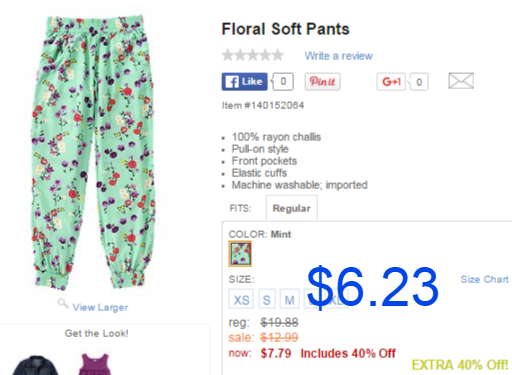Click the five-star rating icons

pos(253,55)
